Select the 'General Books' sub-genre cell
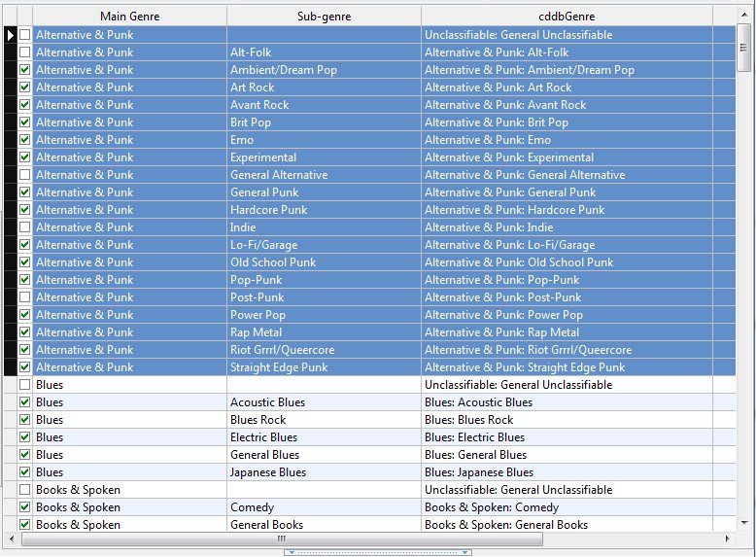The image size is (756, 557). [324, 525]
